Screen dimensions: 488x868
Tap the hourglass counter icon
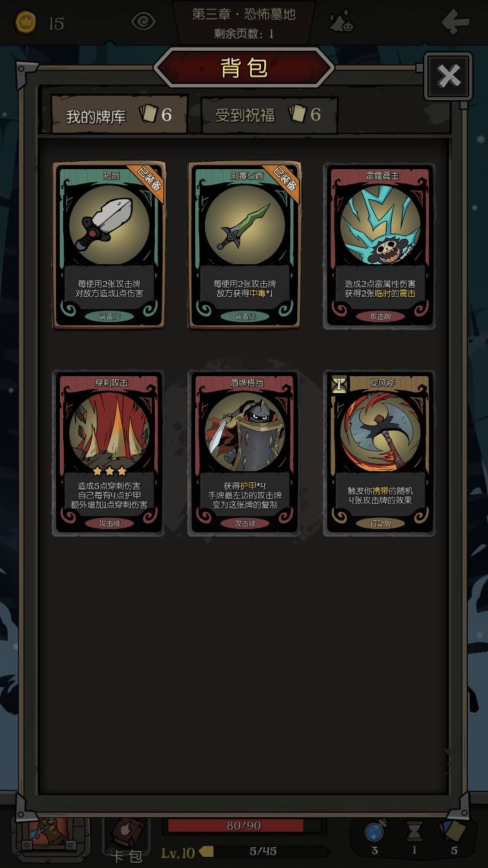pyautogui.click(x=414, y=832)
